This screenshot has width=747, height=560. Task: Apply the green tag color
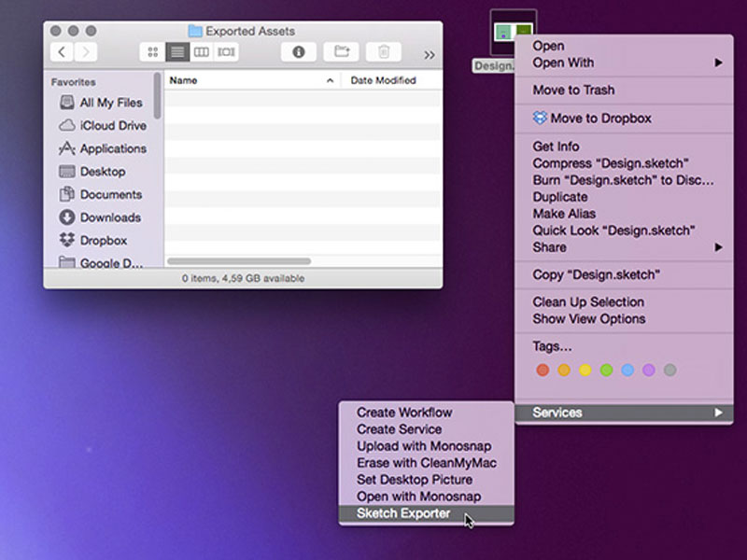pos(606,370)
